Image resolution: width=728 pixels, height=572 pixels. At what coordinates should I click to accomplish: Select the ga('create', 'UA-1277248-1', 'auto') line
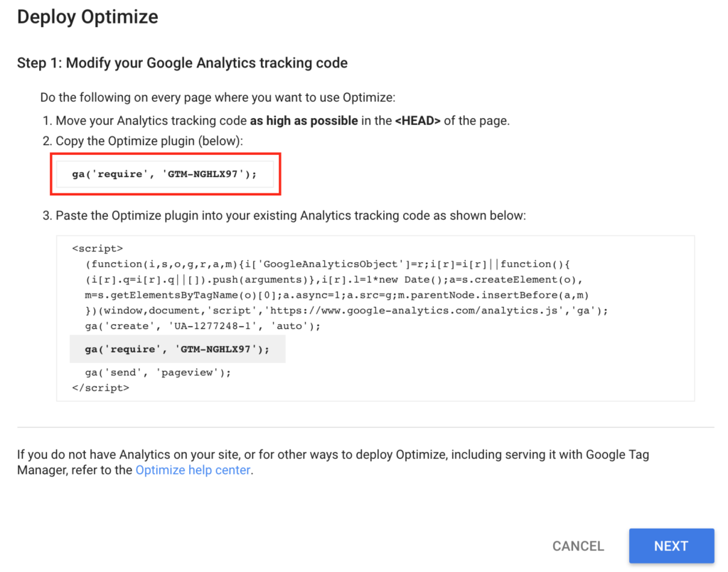pyautogui.click(x=202, y=326)
